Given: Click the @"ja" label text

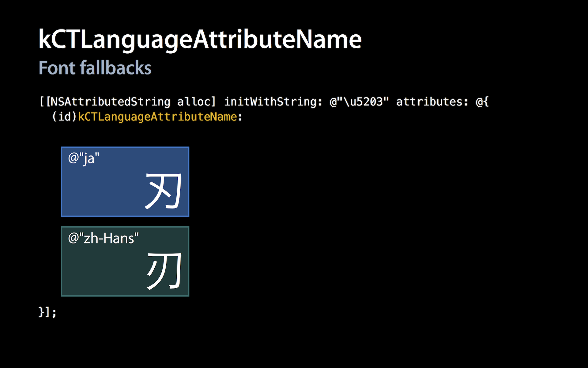Looking at the screenshot, I should click(x=84, y=159).
